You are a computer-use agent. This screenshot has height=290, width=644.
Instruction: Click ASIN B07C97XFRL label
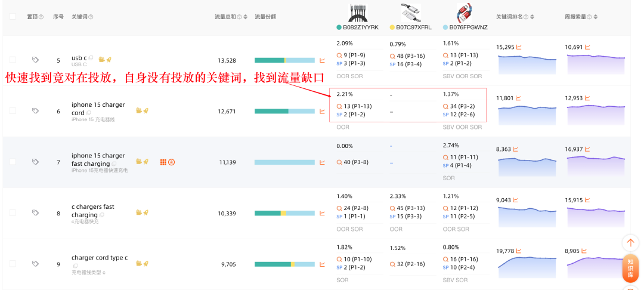coord(414,27)
